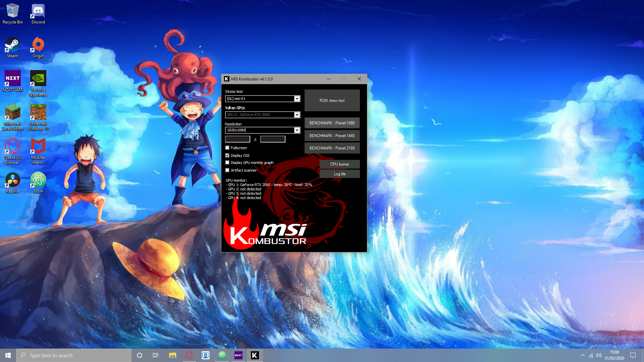Click the Atom desktop shortcut
Viewport: 644px width, 362px height.
point(38,183)
